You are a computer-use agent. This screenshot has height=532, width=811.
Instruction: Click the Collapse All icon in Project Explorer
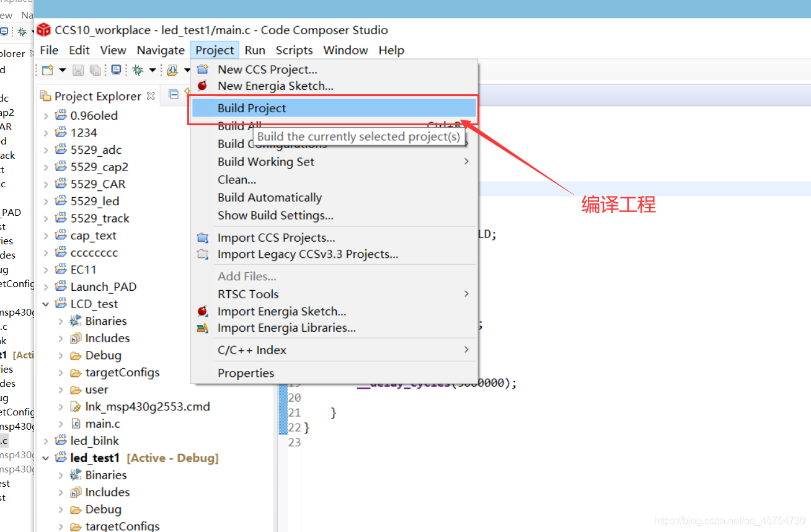point(174,94)
